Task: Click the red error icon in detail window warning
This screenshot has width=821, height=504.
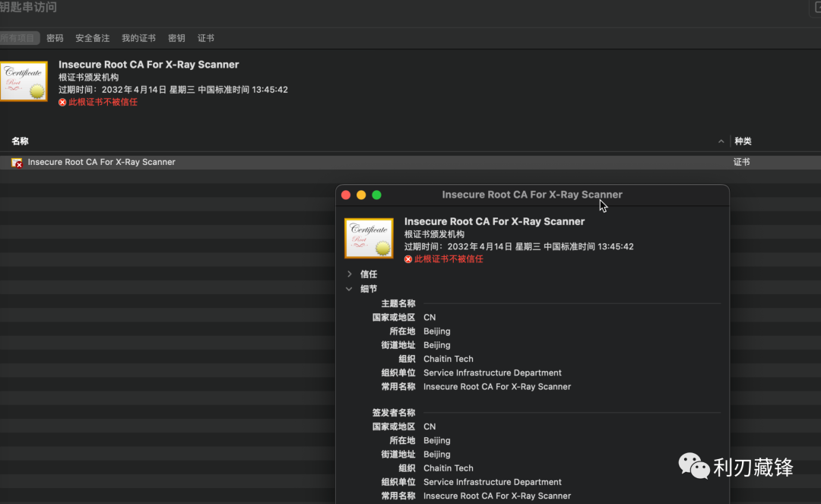Action: pos(408,259)
